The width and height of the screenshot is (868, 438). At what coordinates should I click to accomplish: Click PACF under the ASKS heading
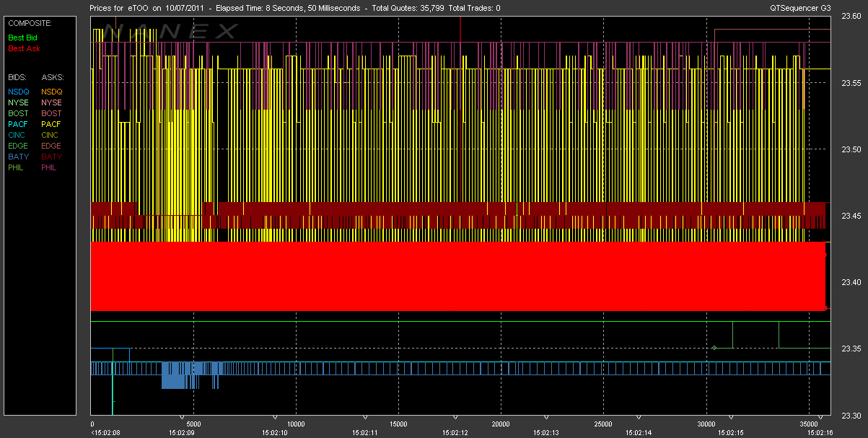click(x=52, y=124)
